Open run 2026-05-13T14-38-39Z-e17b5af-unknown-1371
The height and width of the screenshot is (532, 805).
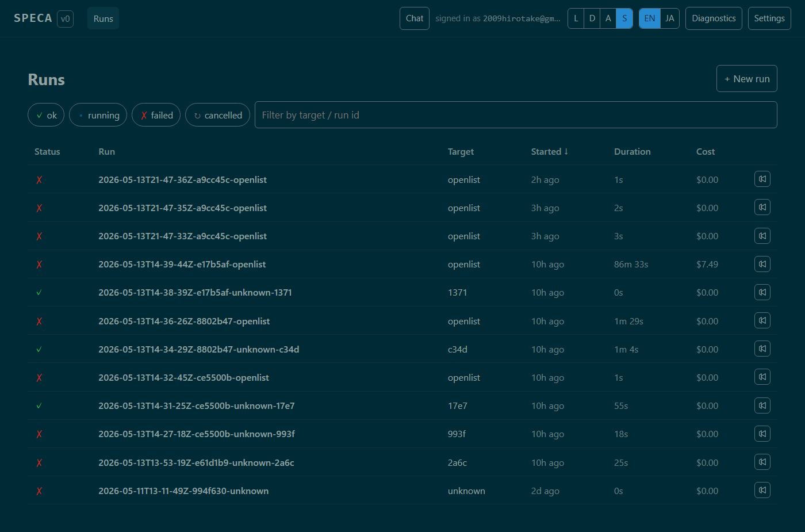coord(195,293)
